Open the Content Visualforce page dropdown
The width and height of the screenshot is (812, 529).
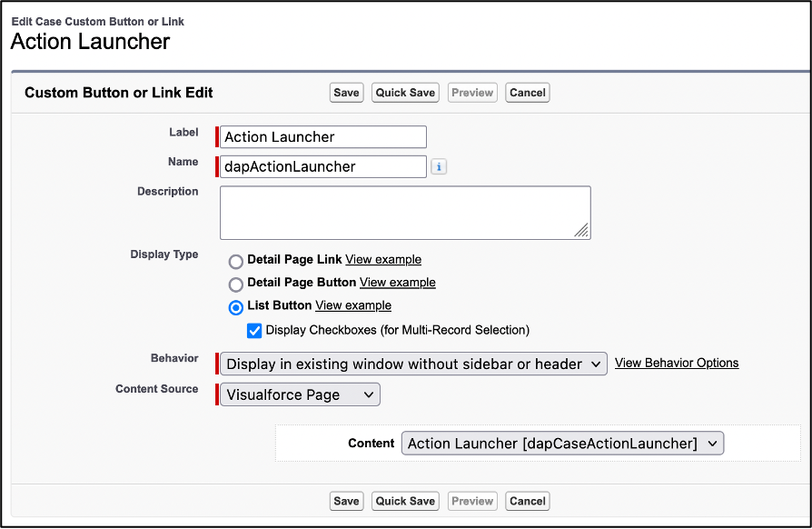tap(562, 444)
